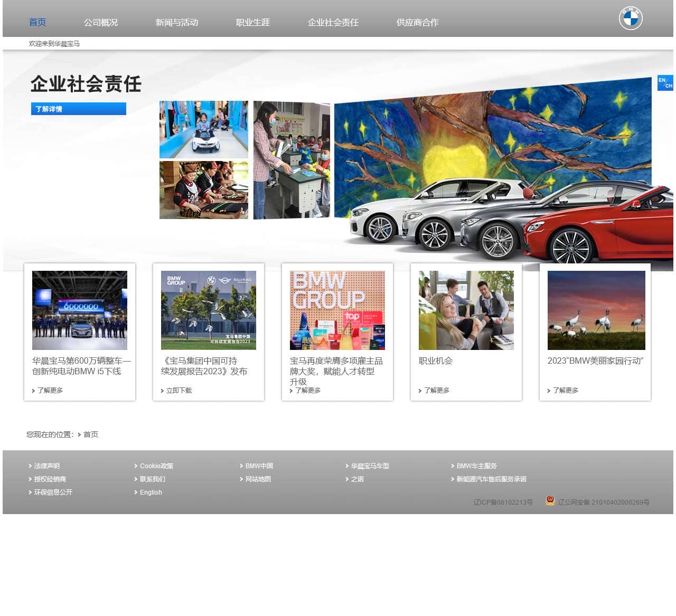Click the weaving women banner photo

click(204, 190)
